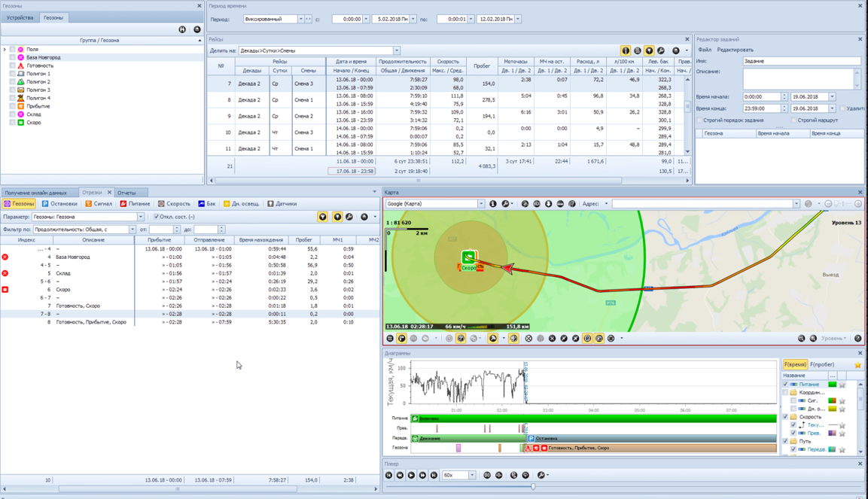Screen dimensions: 868x499
Task: Open the Редактировать menu in Редактор заданий
Action: point(736,50)
